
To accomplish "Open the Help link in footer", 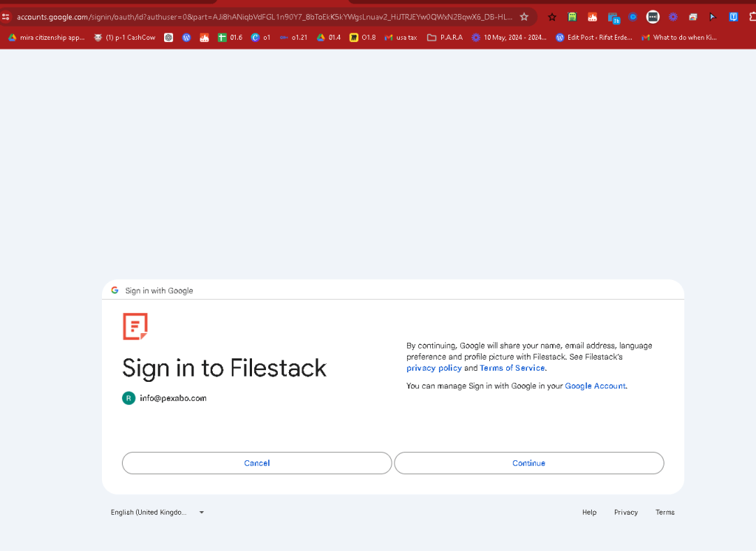I will [x=589, y=512].
